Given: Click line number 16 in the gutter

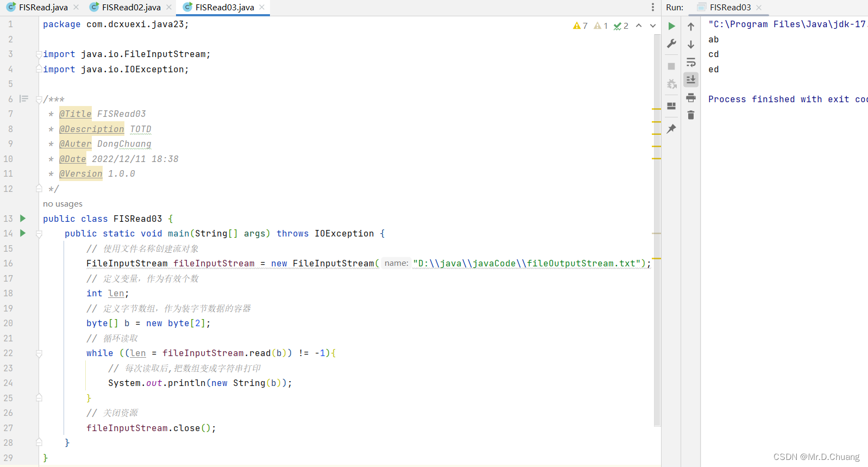Looking at the screenshot, I should (8, 263).
